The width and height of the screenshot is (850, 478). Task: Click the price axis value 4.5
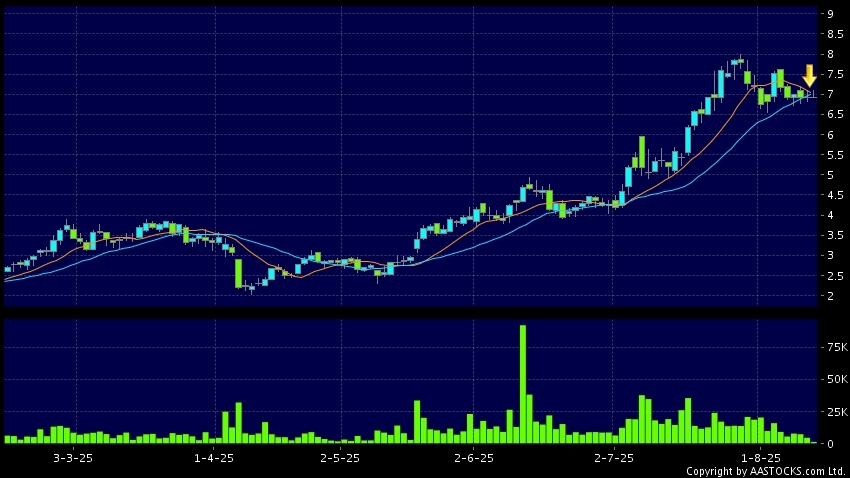click(x=835, y=195)
